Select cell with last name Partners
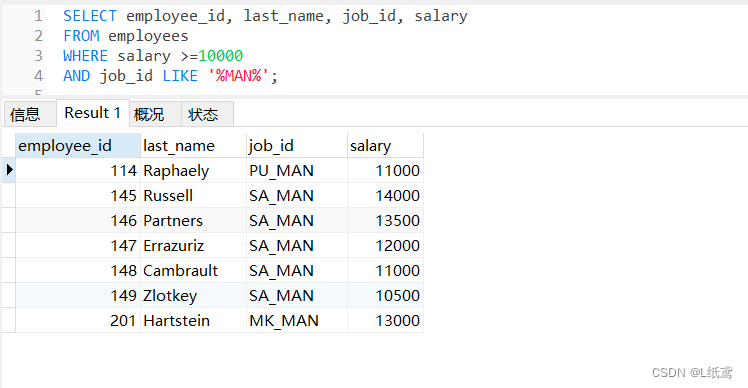Image resolution: width=748 pixels, height=388 pixels. (193, 220)
